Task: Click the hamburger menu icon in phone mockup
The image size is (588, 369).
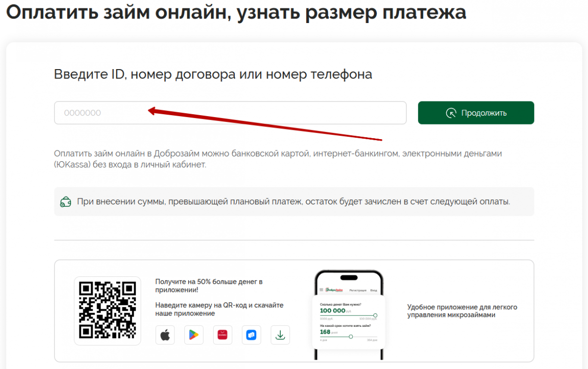Action: click(x=321, y=290)
